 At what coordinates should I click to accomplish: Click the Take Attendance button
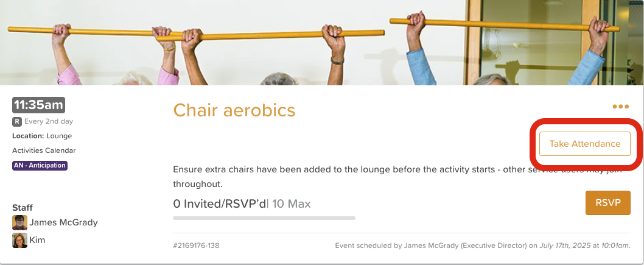click(584, 144)
